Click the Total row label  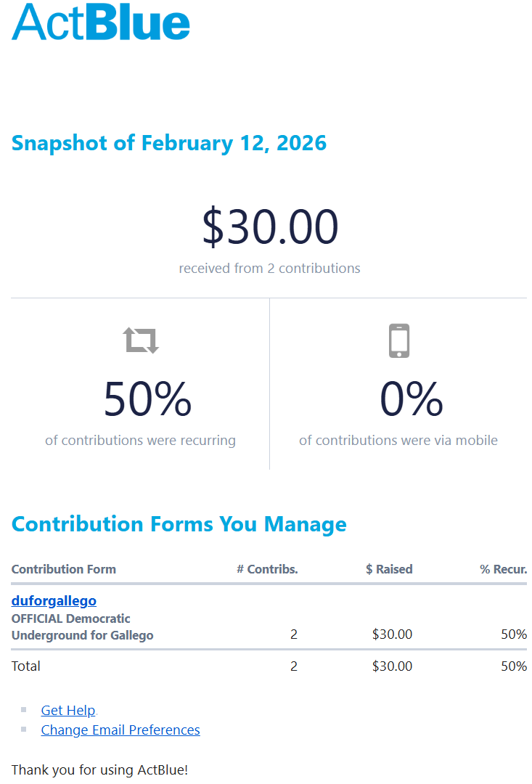tap(26, 666)
